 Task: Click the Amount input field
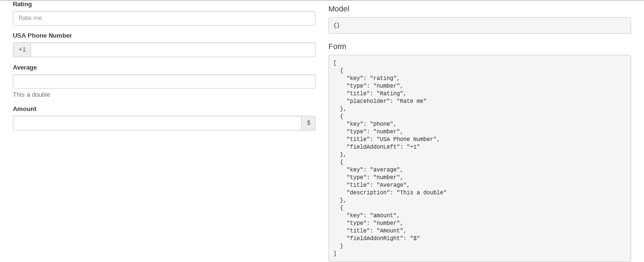tap(157, 123)
